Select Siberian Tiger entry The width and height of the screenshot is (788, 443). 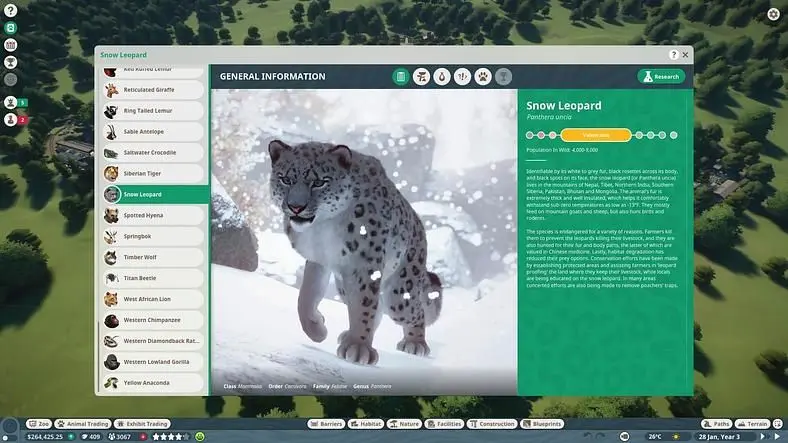click(x=153, y=173)
